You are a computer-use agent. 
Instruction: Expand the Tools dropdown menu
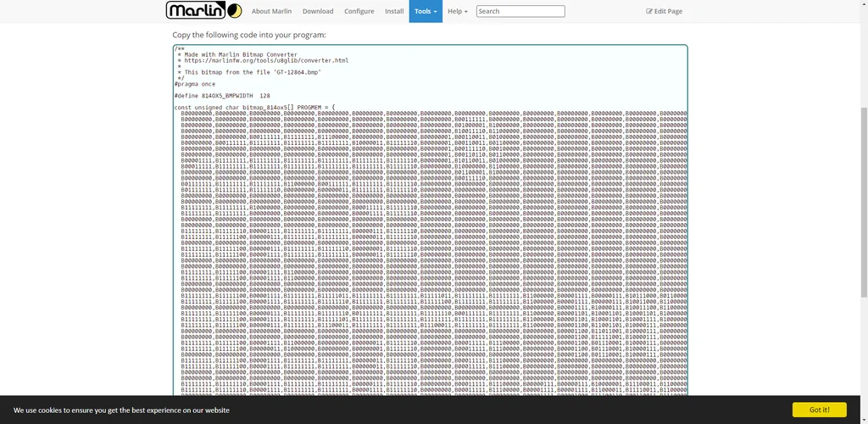point(426,11)
